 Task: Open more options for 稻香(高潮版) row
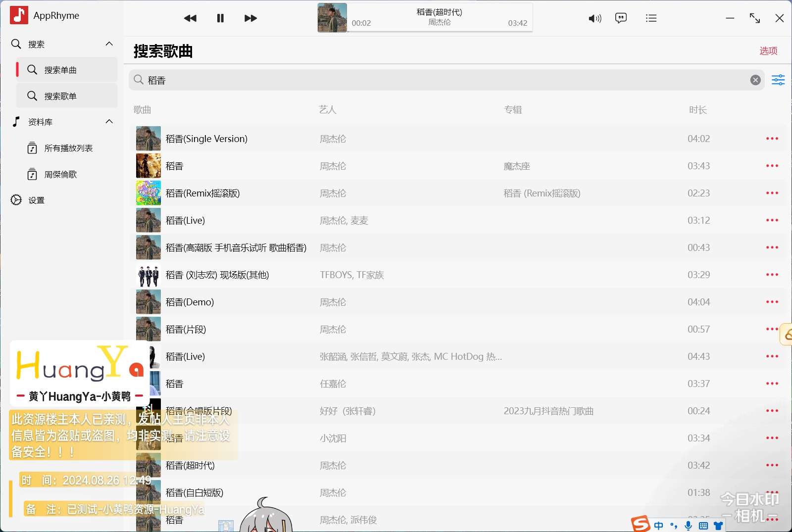[x=772, y=247]
